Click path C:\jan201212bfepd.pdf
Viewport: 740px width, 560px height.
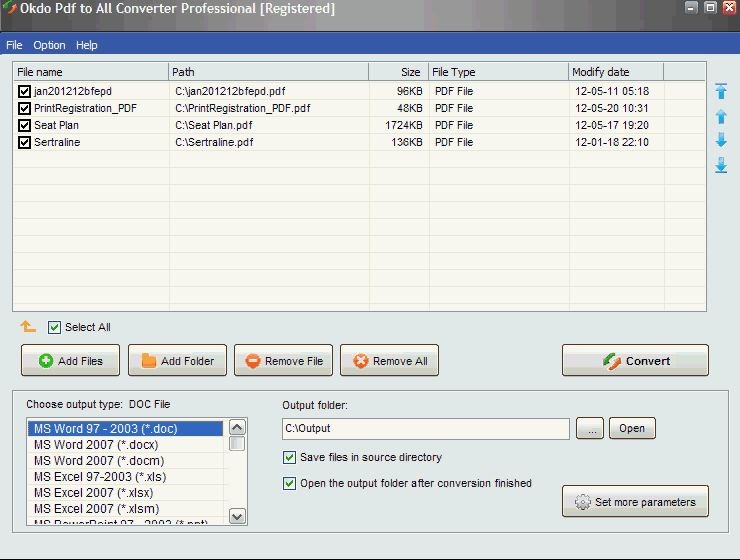[230, 91]
